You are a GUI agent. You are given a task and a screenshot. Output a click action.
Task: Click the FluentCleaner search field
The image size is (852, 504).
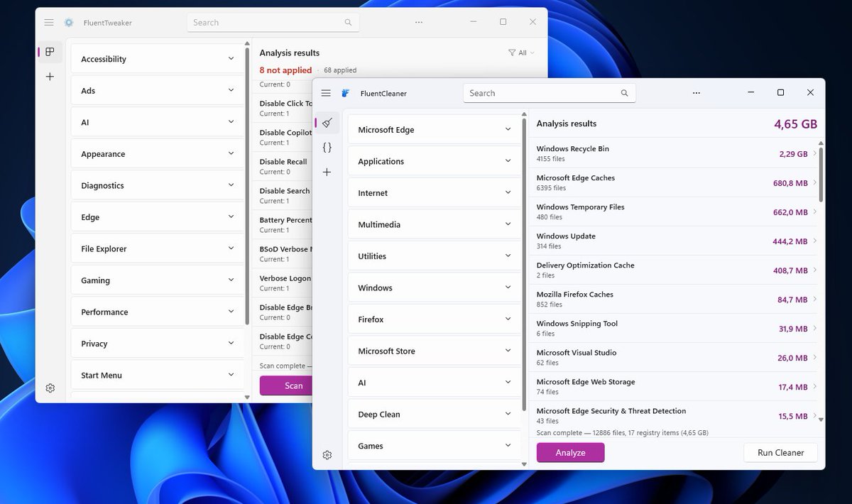(549, 93)
